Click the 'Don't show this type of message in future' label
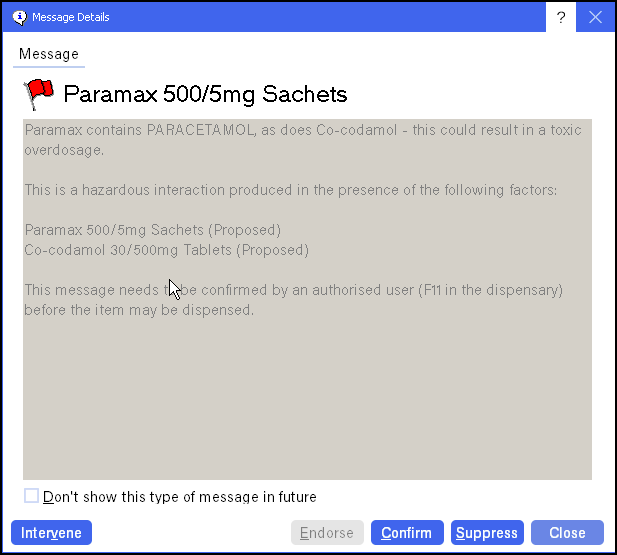617x555 pixels. tap(179, 497)
